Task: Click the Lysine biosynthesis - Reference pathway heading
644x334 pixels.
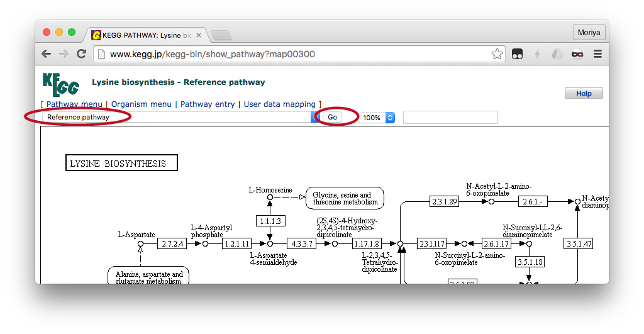Action: (178, 82)
